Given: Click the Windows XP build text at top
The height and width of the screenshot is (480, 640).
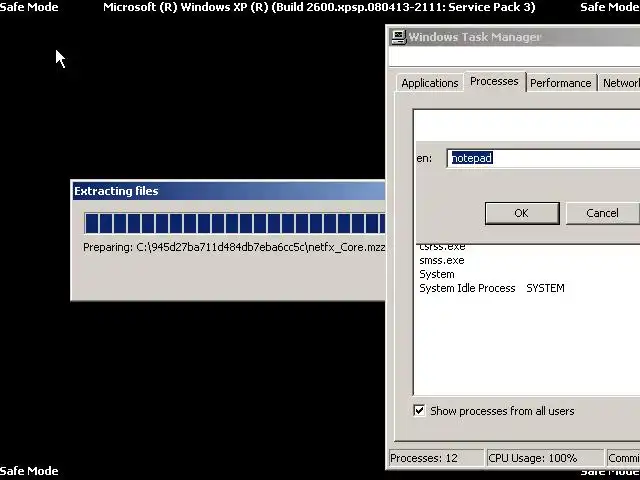Looking at the screenshot, I should (319, 7).
